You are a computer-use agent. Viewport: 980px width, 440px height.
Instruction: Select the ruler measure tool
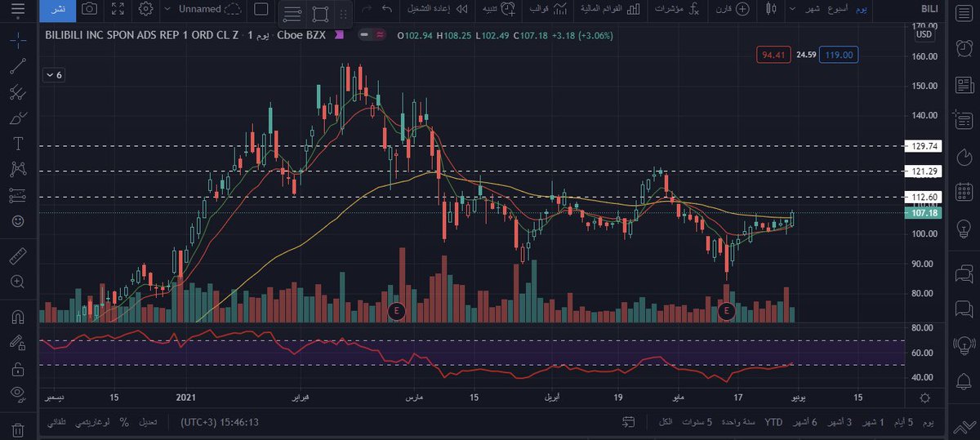click(18, 256)
